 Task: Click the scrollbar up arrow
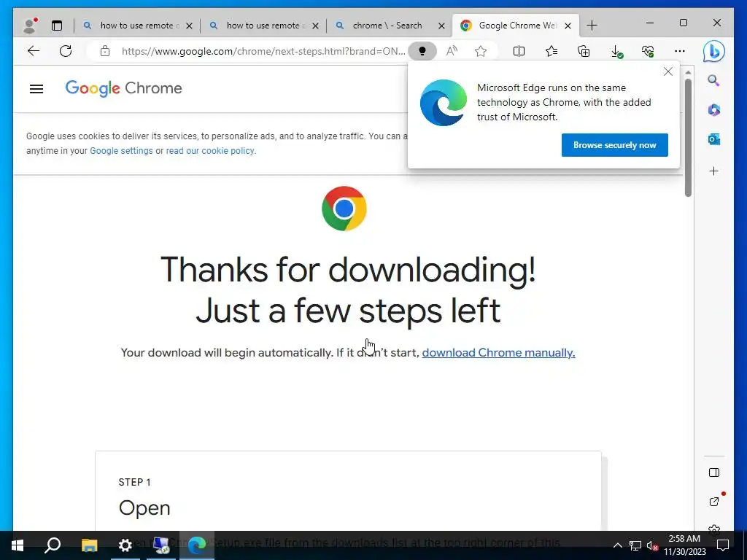[688, 72]
